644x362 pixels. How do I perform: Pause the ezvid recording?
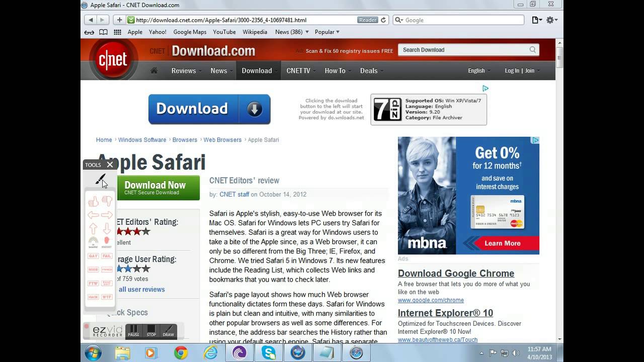(133, 331)
